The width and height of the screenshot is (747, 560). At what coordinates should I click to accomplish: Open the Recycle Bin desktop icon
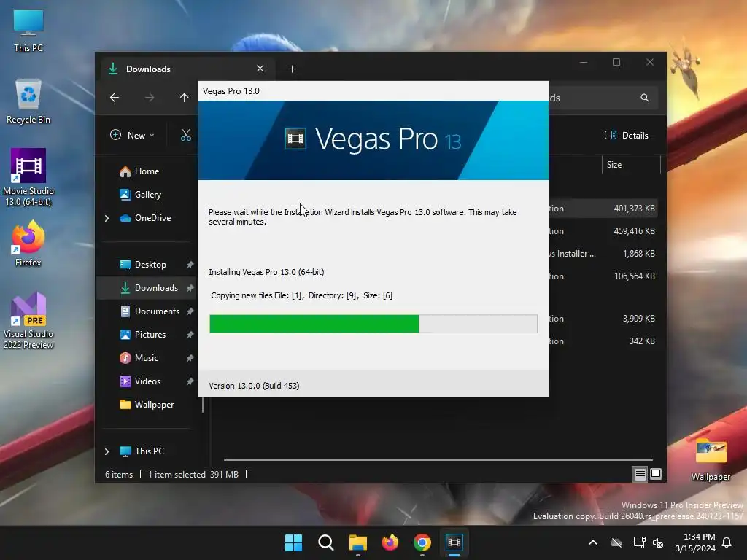(x=28, y=102)
